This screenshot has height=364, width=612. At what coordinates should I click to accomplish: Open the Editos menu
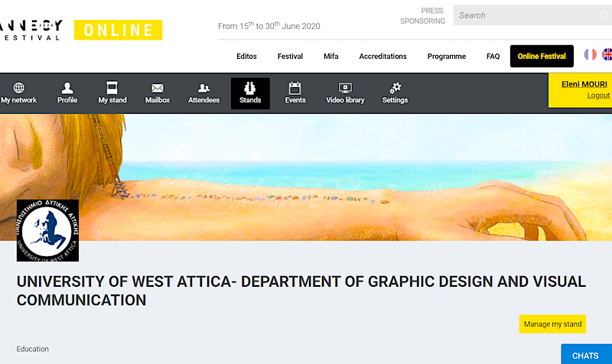pyautogui.click(x=246, y=56)
